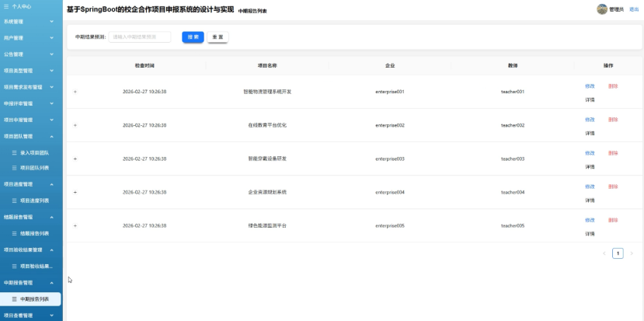Click the list icon next to 项目团队列表

[15, 168]
